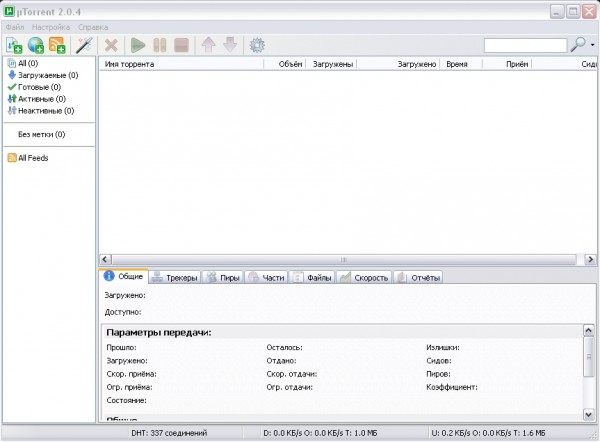Switch to the Файлы tab
The image size is (600, 442).
click(312, 278)
